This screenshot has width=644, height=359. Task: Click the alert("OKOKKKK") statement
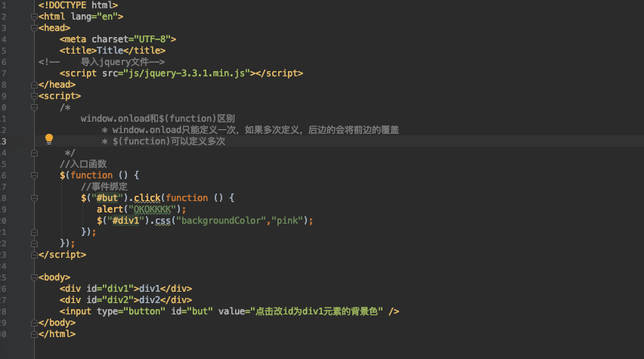tap(141, 209)
